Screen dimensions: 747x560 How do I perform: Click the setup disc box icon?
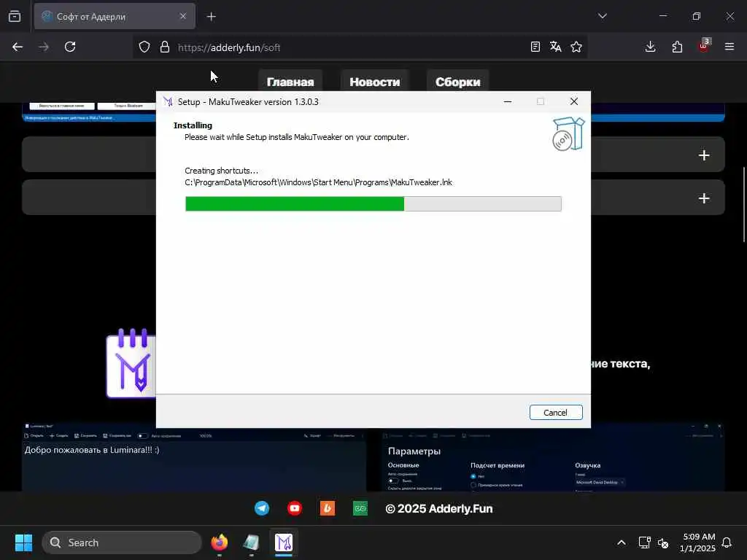[x=568, y=134]
